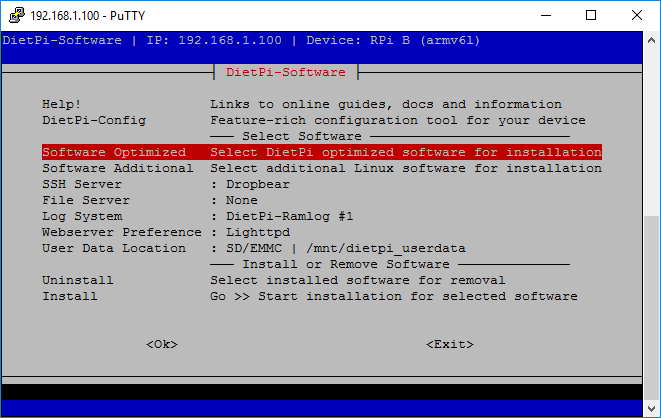Click the 'Go >> Start installation' description
This screenshot has height=418, width=661.
[x=394, y=296]
